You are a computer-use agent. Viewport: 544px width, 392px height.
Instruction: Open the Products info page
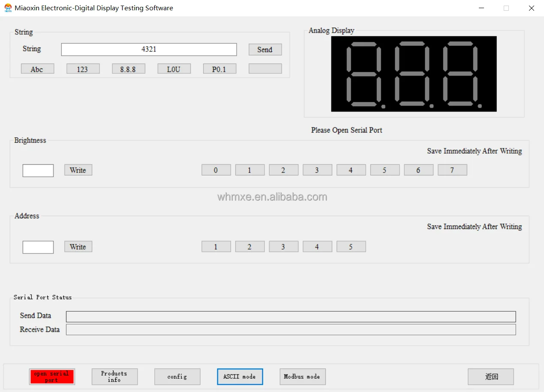(x=114, y=377)
